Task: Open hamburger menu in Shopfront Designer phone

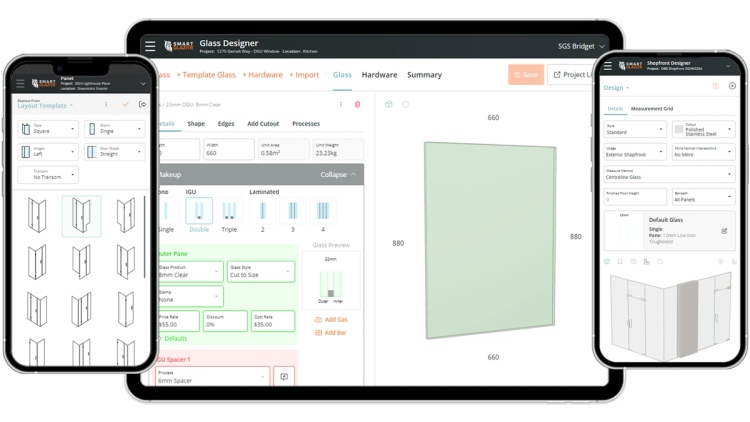Action: [x=607, y=66]
